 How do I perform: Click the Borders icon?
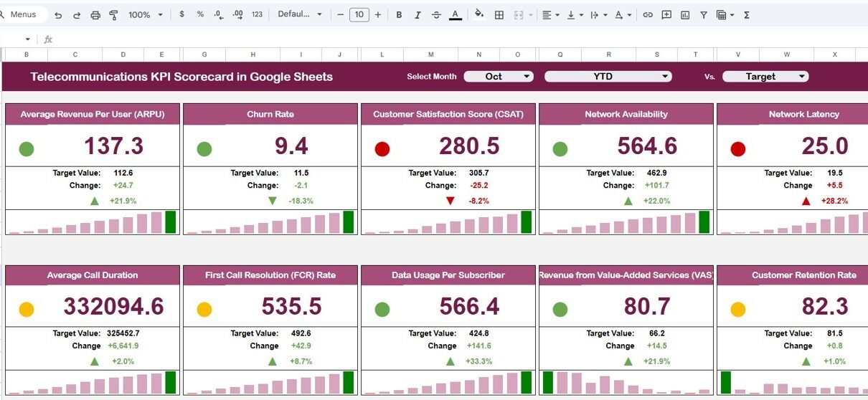click(499, 14)
